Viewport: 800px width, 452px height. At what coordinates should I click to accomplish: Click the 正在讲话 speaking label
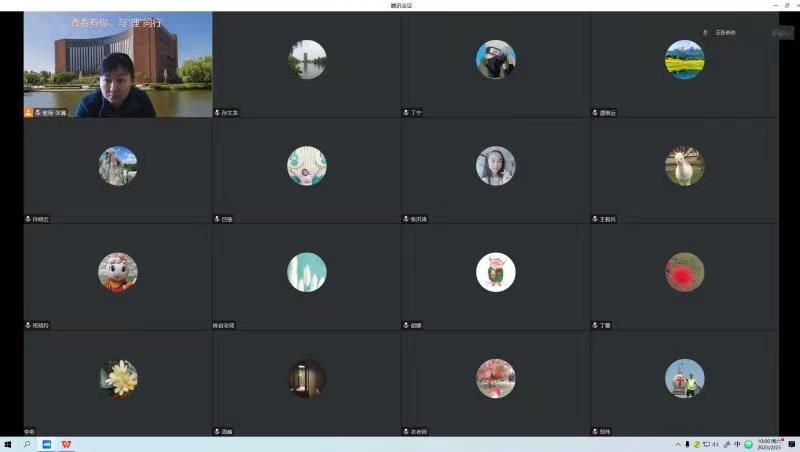point(725,32)
